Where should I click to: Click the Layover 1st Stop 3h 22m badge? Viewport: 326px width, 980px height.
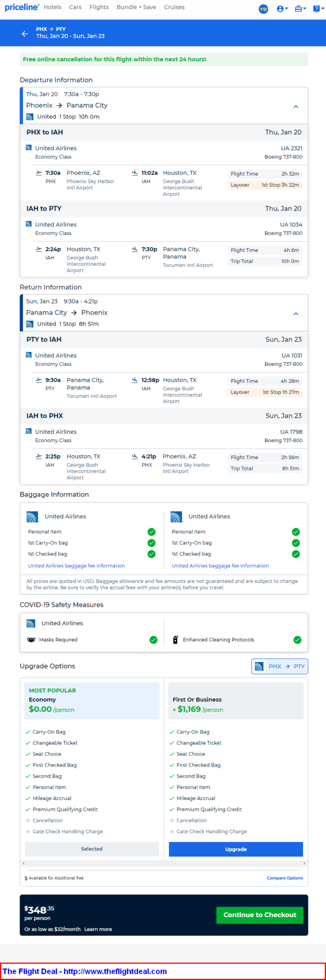click(265, 185)
